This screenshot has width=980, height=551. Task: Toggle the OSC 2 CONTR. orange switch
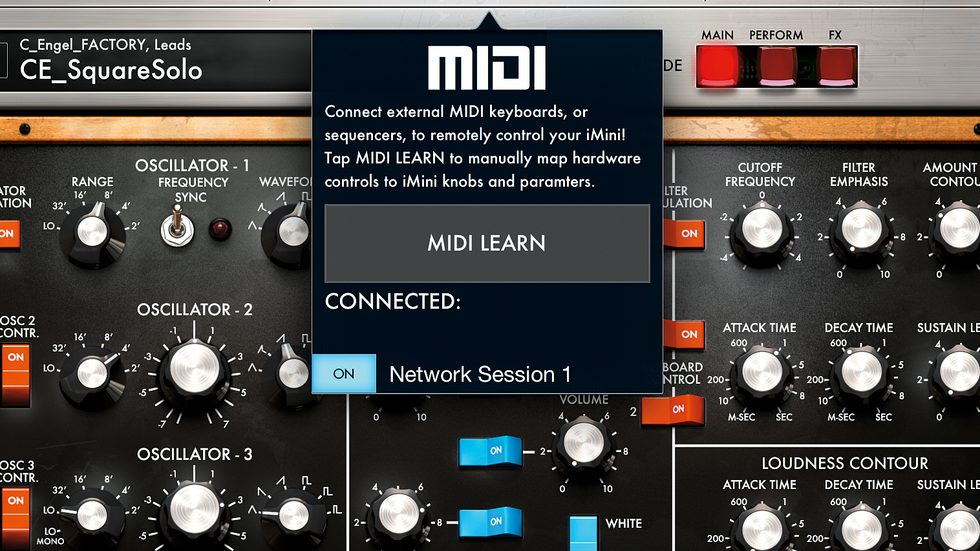click(15, 377)
